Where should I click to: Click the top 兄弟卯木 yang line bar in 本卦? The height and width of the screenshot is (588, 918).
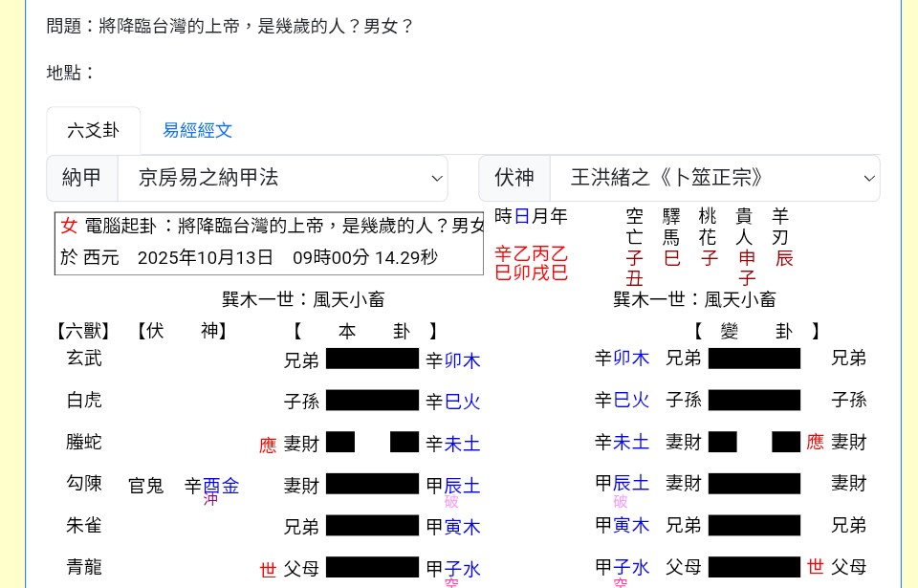372,359
